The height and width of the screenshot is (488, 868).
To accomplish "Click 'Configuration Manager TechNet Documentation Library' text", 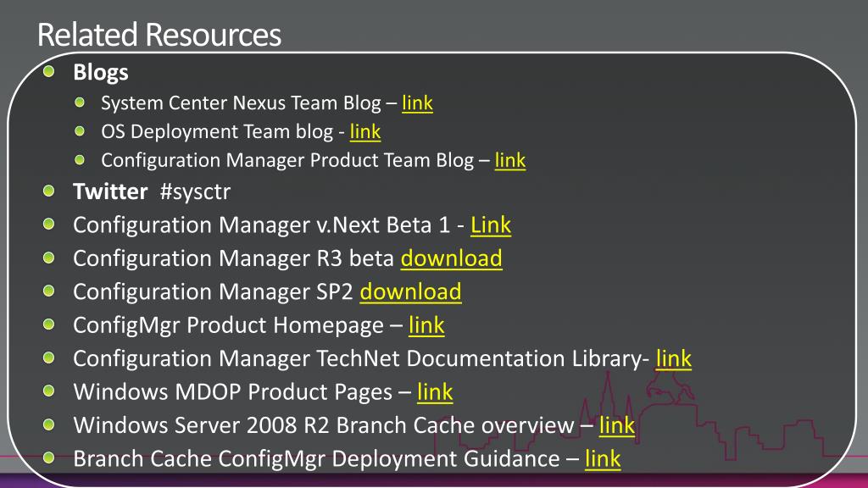I will coord(358,358).
